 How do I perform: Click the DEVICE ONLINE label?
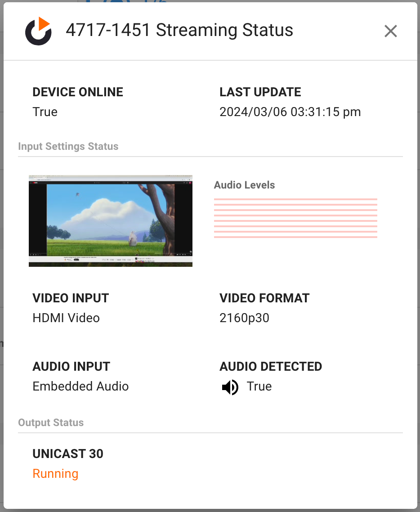coord(78,92)
